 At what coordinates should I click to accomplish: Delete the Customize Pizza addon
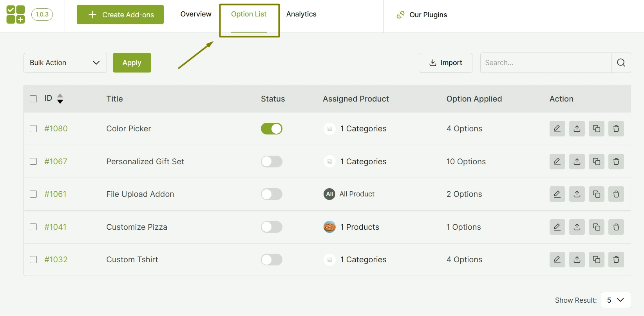click(616, 227)
